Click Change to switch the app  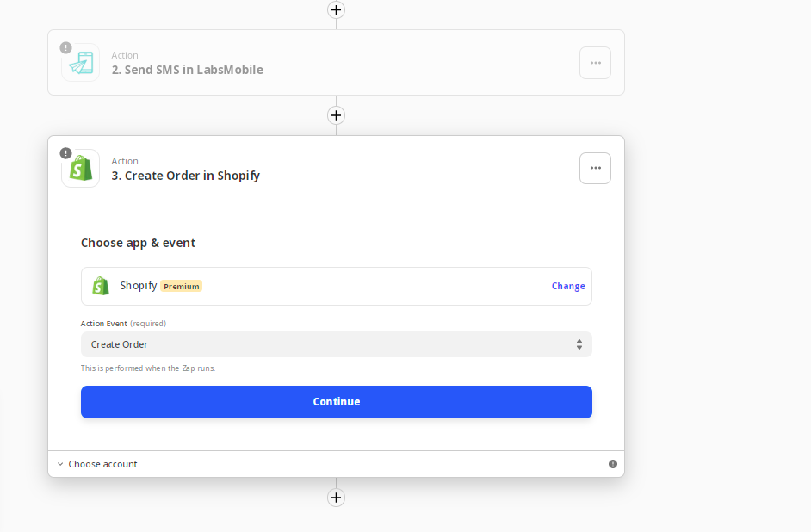568,286
